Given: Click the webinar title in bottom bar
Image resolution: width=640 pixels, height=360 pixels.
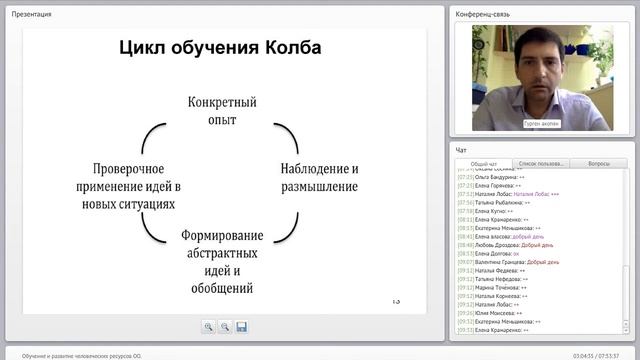Looking at the screenshot, I should coord(82,356).
